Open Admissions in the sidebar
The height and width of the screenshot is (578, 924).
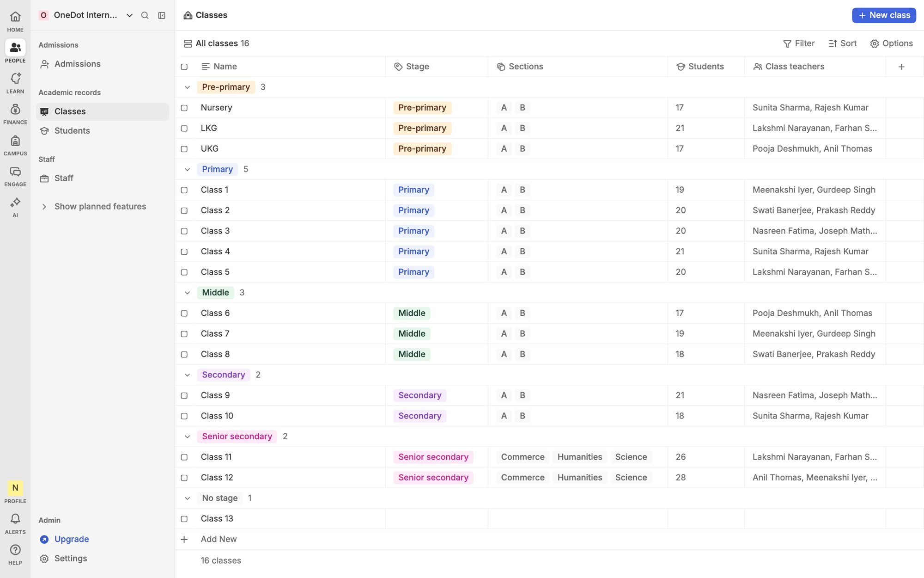pyautogui.click(x=103, y=64)
